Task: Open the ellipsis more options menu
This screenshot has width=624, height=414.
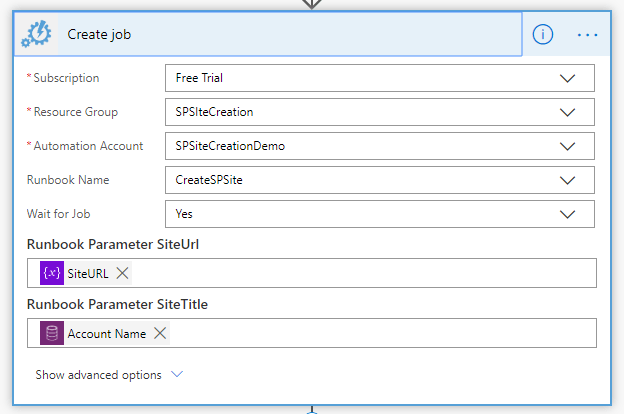Action: [x=587, y=34]
